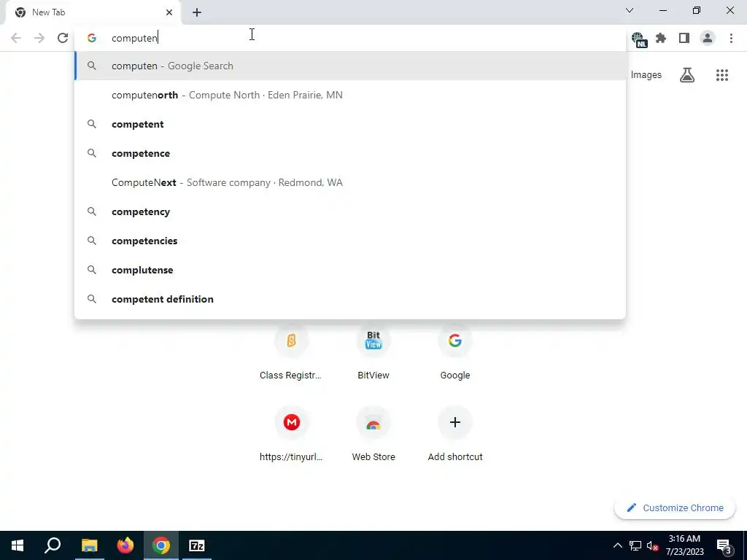Image resolution: width=747 pixels, height=560 pixels.
Task: Choose the 'competent definition' suggestion
Action: tap(350, 299)
